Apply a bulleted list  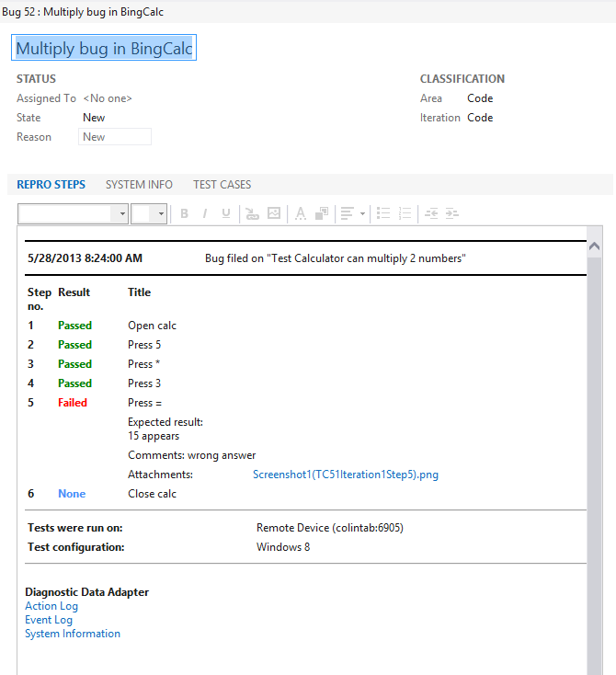383,213
